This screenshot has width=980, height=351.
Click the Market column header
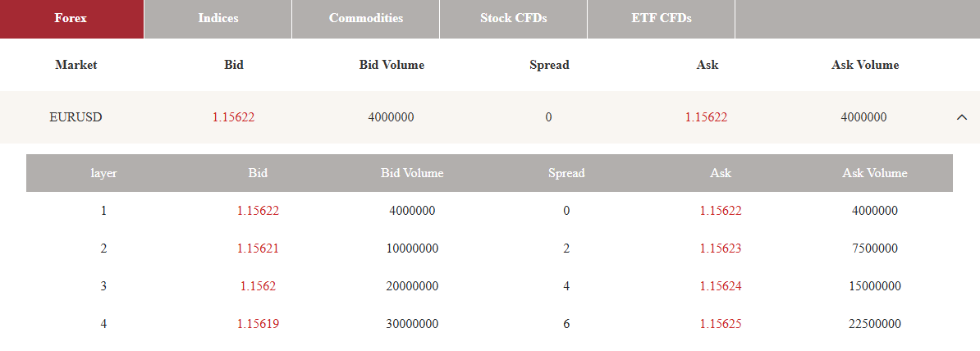76,65
